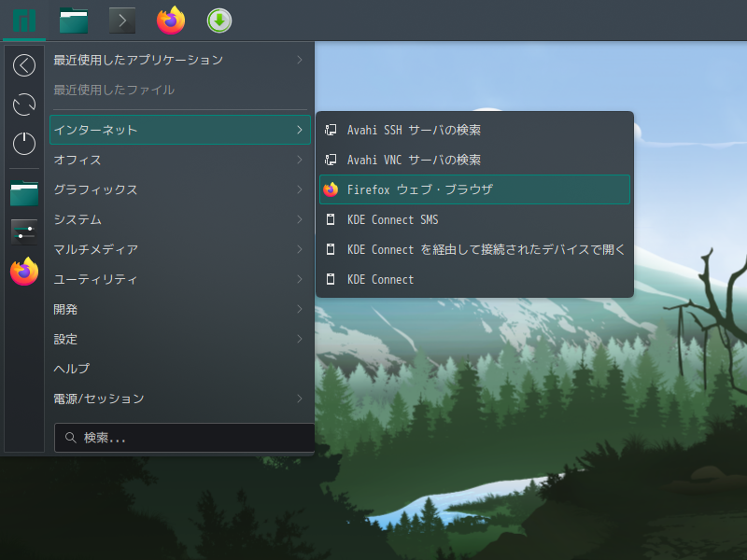Open the 開発 category

click(x=180, y=309)
